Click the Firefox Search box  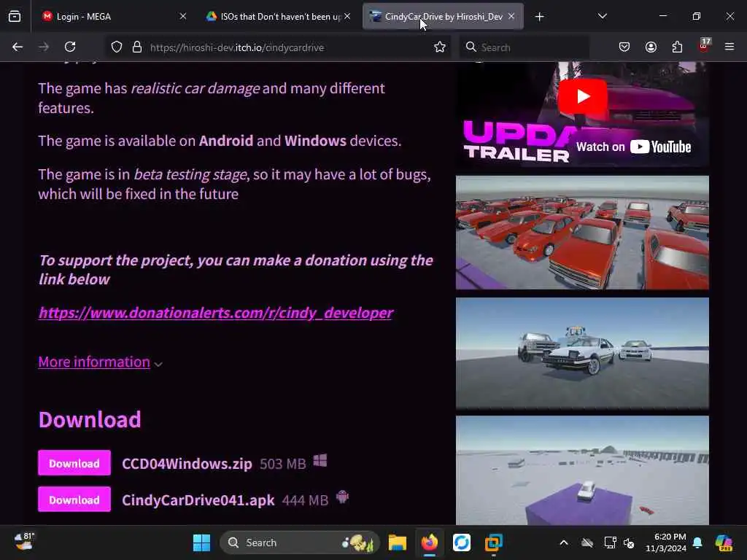(524, 47)
